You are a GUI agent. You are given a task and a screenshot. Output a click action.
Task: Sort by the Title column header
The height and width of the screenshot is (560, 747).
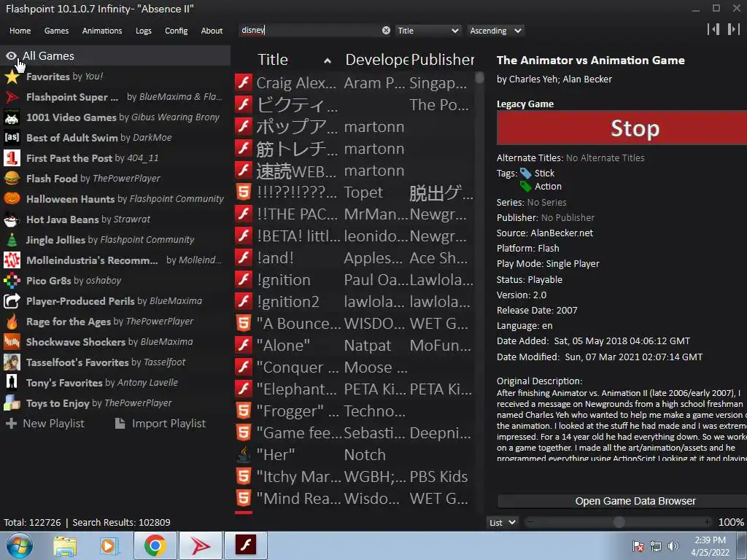pos(273,60)
